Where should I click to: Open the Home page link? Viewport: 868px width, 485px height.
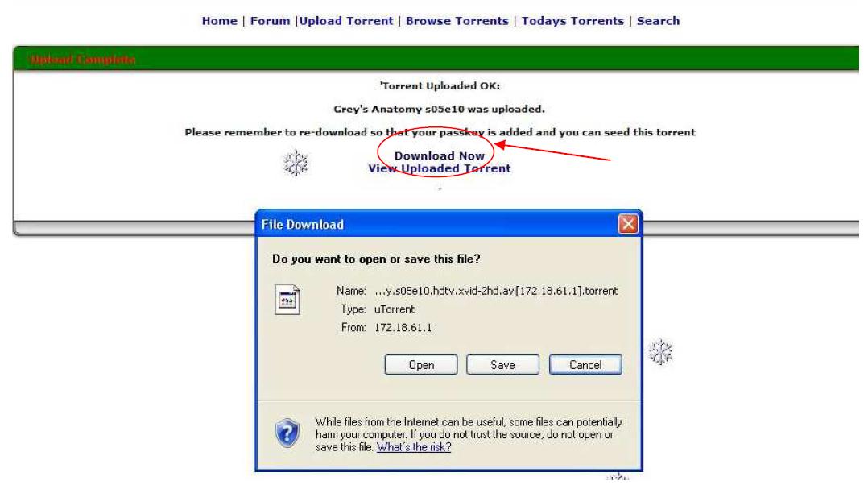219,21
